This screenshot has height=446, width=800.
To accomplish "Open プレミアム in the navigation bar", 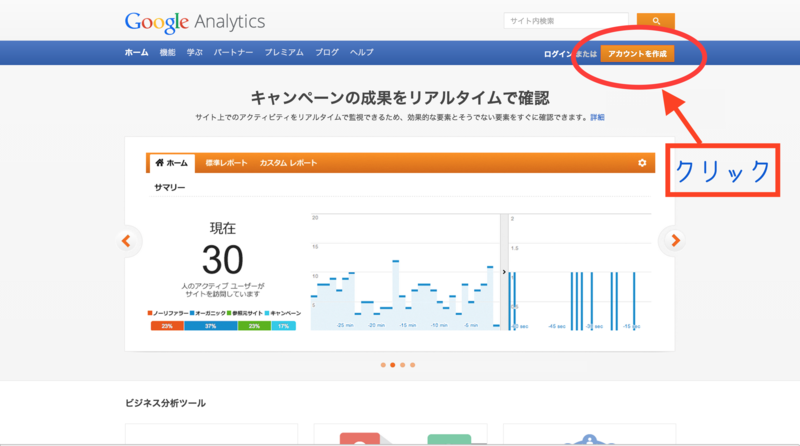I will (284, 53).
